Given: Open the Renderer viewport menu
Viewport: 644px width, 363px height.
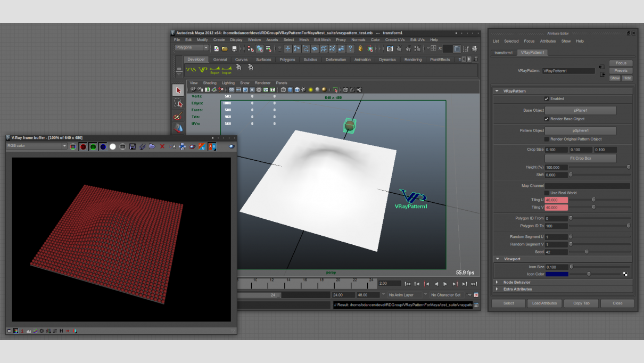Looking at the screenshot, I should pos(262,83).
